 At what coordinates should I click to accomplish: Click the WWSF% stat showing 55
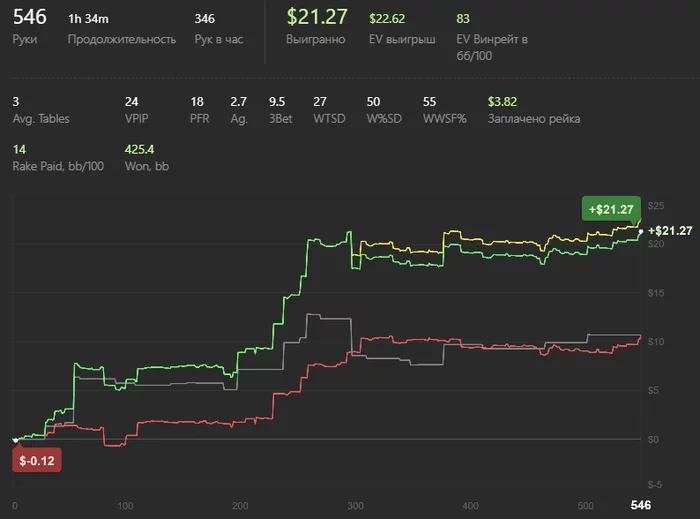[445, 110]
